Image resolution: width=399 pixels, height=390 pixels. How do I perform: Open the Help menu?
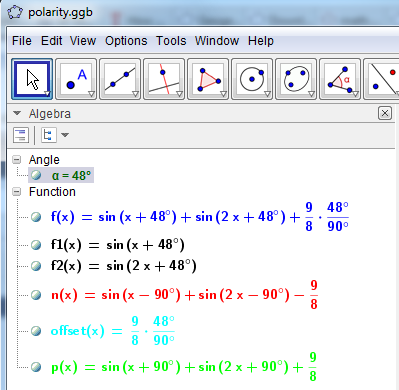pos(261,41)
